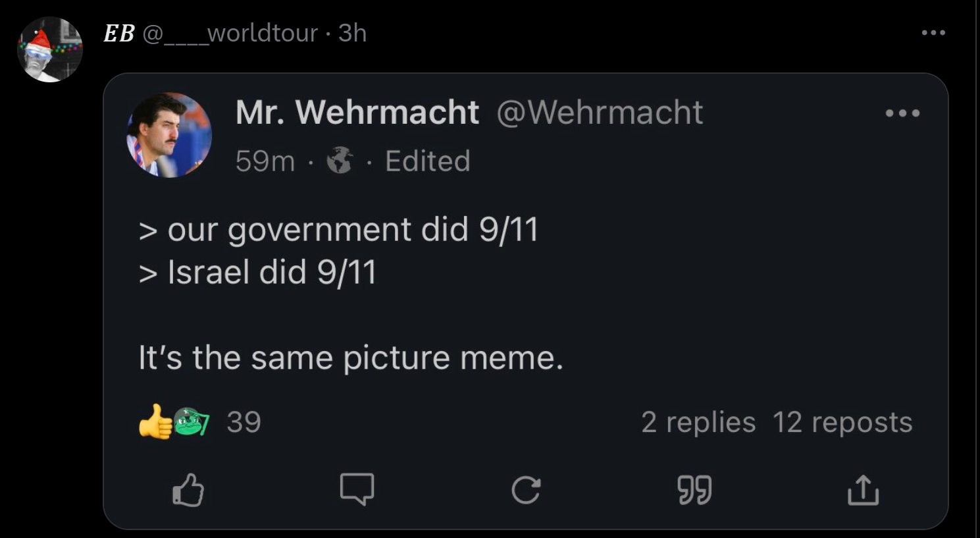Click the @____worldtour handle

(230, 33)
